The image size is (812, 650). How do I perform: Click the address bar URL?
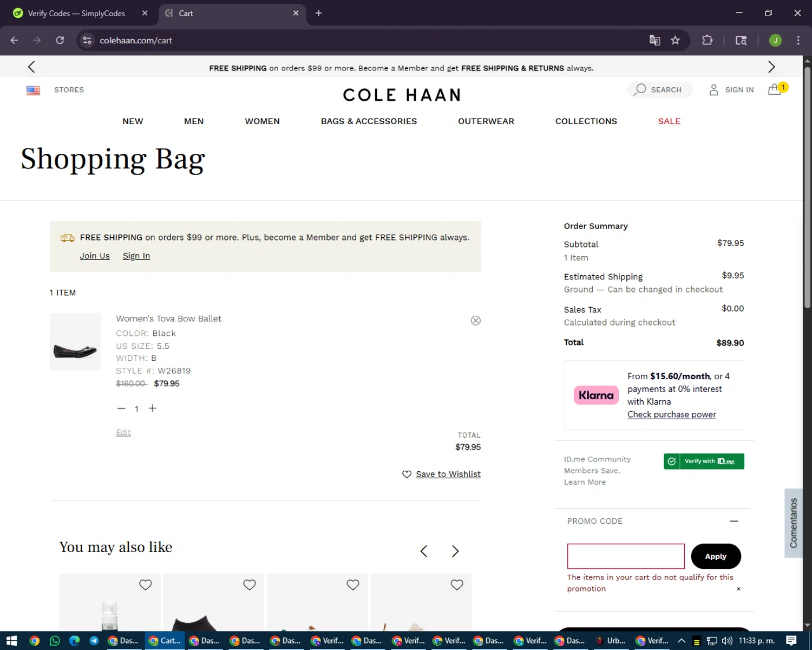pyautogui.click(x=136, y=41)
